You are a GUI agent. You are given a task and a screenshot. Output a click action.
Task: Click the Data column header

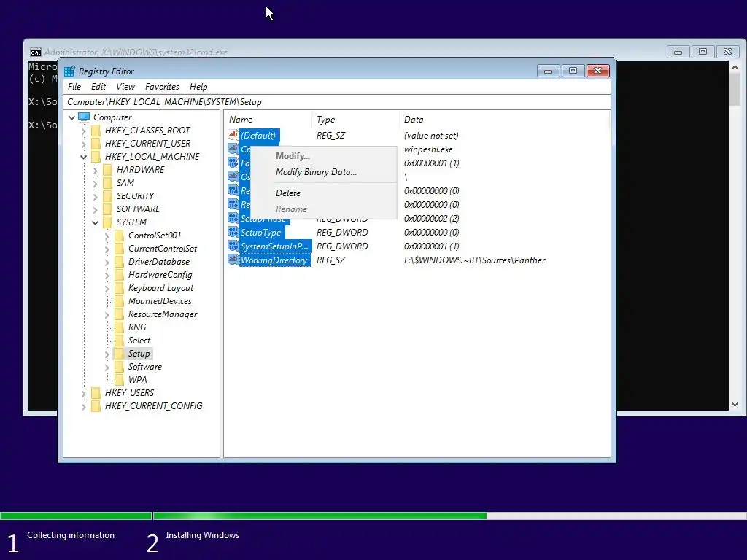[x=504, y=120]
